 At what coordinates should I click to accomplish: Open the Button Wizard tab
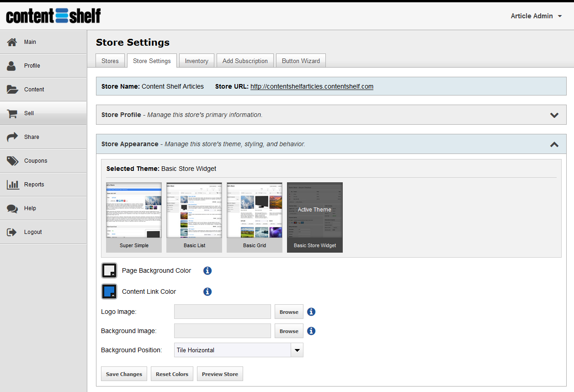point(301,61)
